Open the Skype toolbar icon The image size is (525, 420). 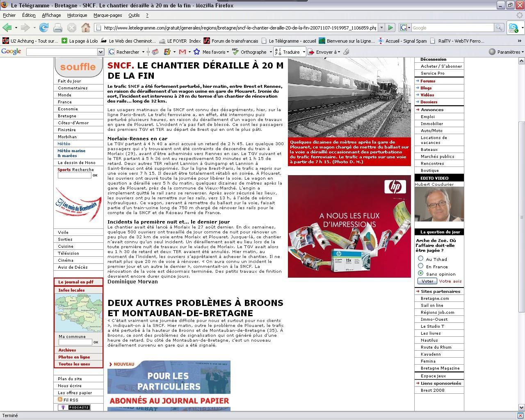(x=513, y=27)
